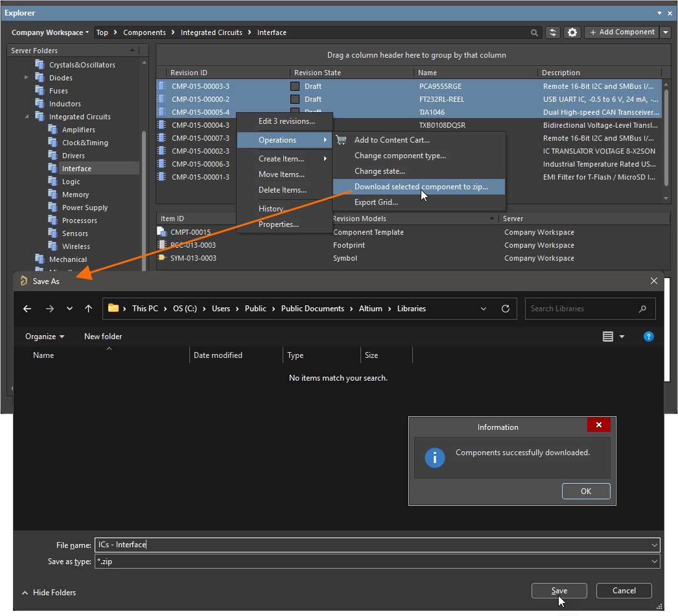Click the Add Component button

coord(622,32)
